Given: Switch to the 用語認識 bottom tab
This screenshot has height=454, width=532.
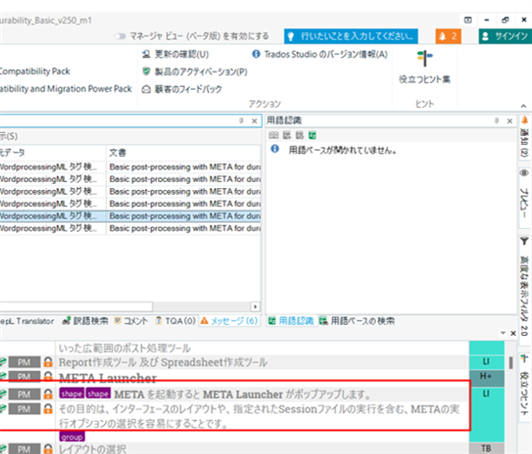Looking at the screenshot, I should 291,321.
